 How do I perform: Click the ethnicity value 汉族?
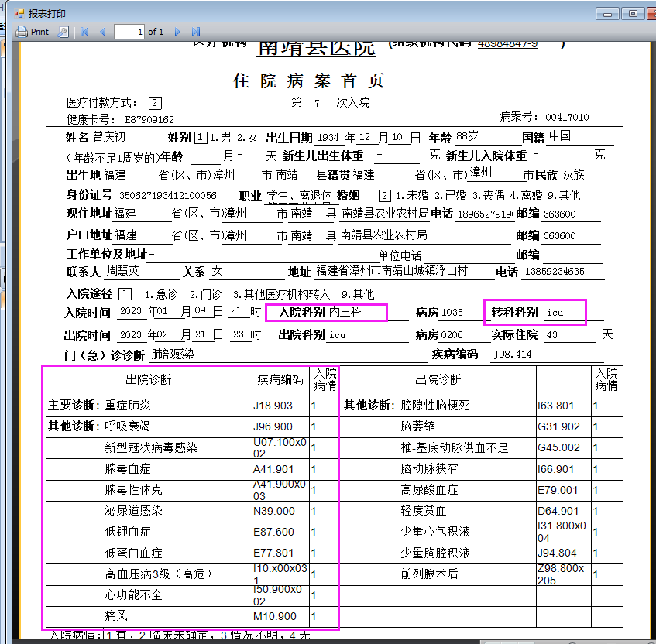(573, 174)
